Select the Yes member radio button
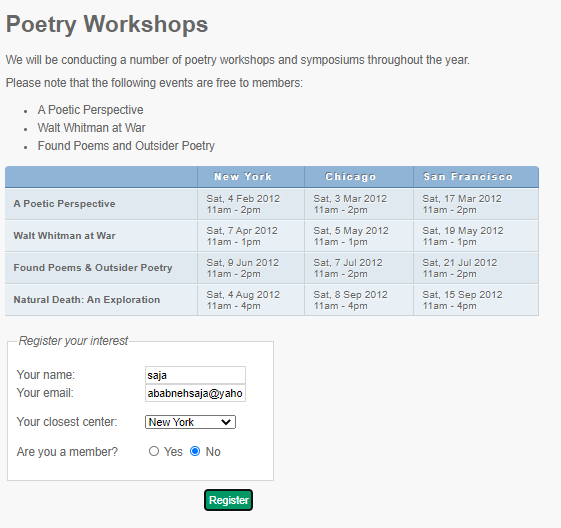The width and height of the screenshot is (561, 528). 154,451
